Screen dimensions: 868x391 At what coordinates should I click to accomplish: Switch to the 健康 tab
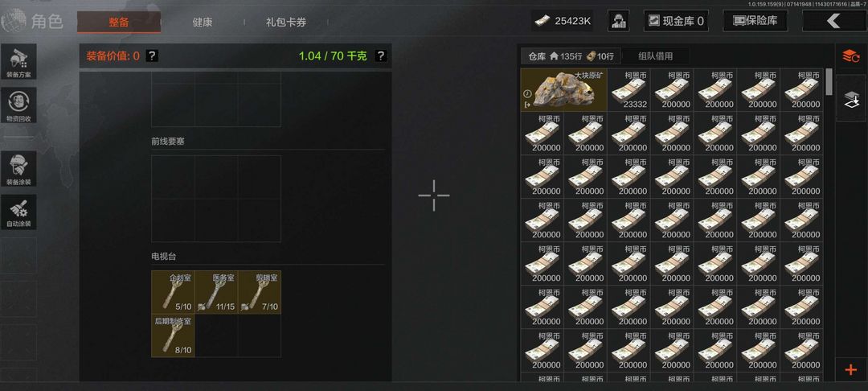[x=202, y=23]
